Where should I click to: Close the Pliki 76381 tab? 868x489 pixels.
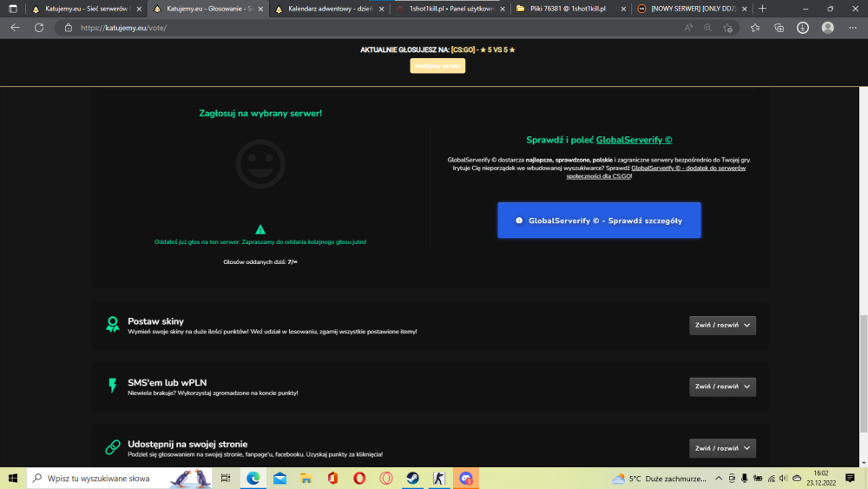coord(623,9)
